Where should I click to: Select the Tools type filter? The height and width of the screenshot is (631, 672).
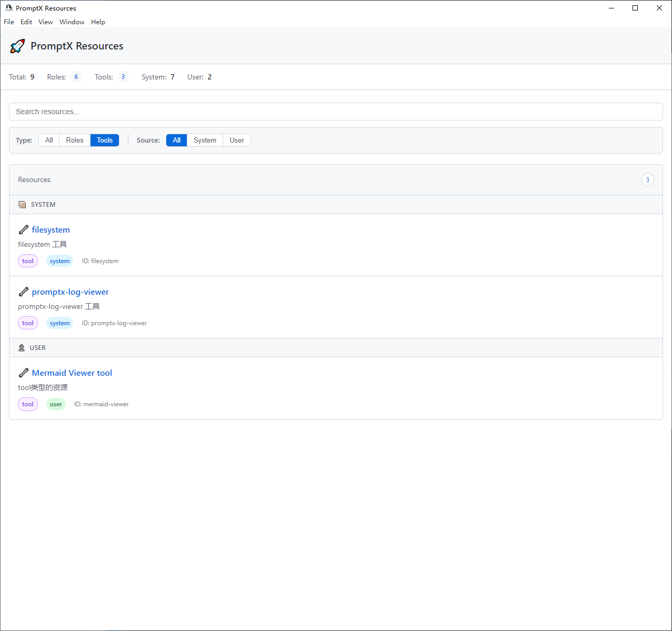[105, 141]
